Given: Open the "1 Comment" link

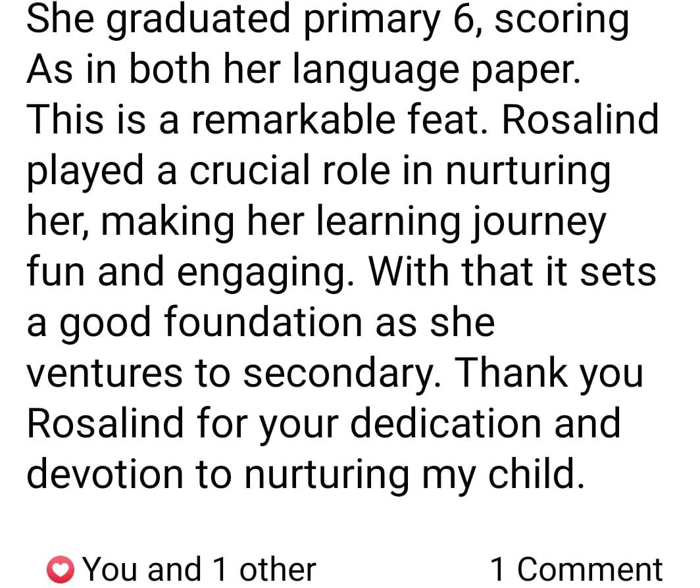Looking at the screenshot, I should pyautogui.click(x=576, y=569).
